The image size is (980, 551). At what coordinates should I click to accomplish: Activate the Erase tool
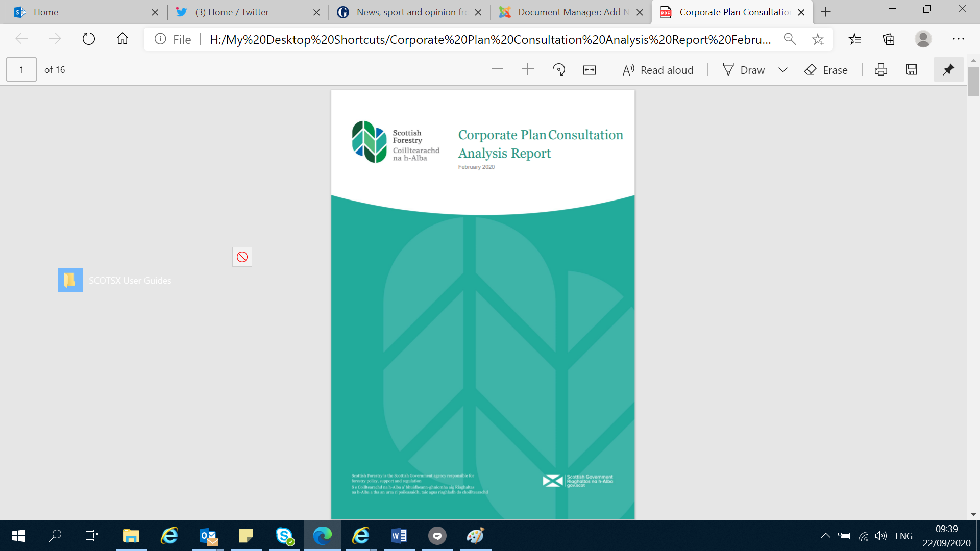click(x=826, y=70)
